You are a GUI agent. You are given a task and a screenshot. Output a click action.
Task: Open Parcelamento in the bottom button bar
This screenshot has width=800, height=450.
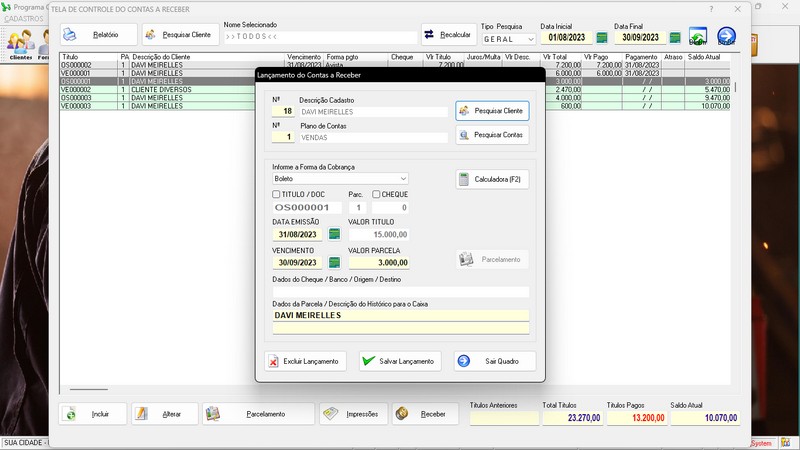[258, 414]
